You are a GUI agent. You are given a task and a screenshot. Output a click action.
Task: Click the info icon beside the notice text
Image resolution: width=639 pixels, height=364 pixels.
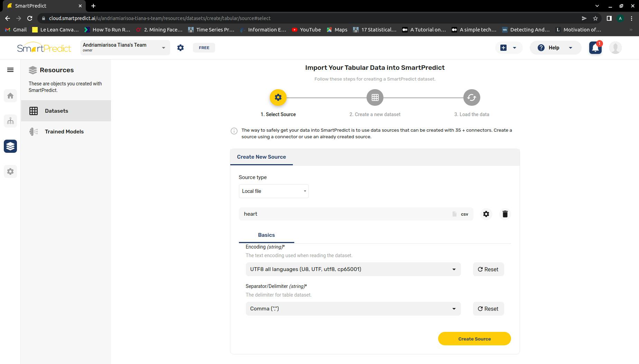[x=234, y=131]
